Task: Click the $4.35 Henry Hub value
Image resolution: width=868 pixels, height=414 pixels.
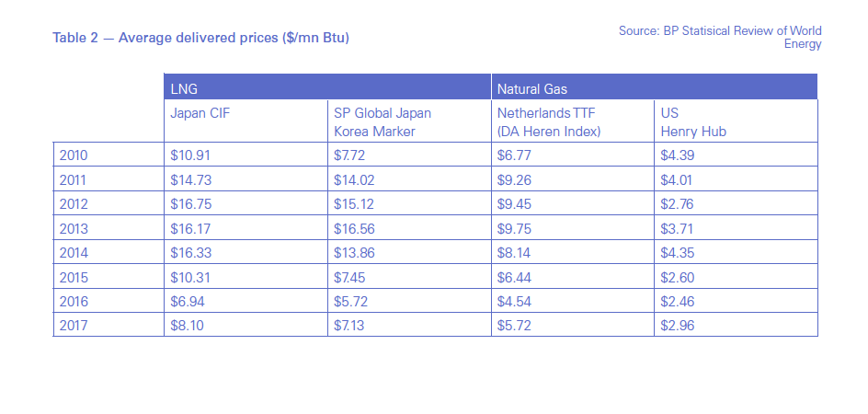Action: 680,252
